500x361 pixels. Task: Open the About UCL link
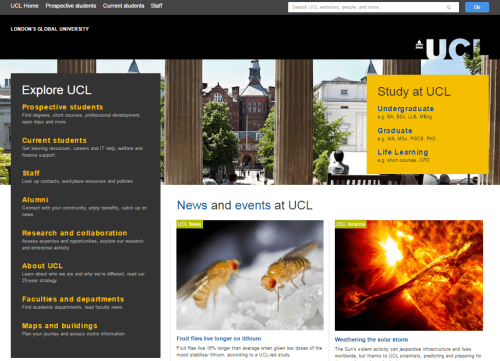pyautogui.click(x=42, y=266)
